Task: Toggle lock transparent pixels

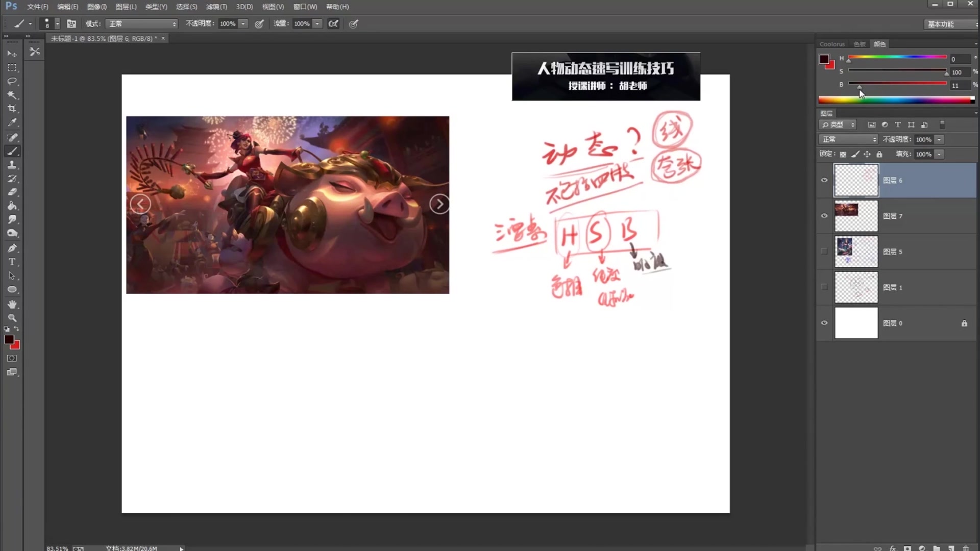Action: click(843, 154)
